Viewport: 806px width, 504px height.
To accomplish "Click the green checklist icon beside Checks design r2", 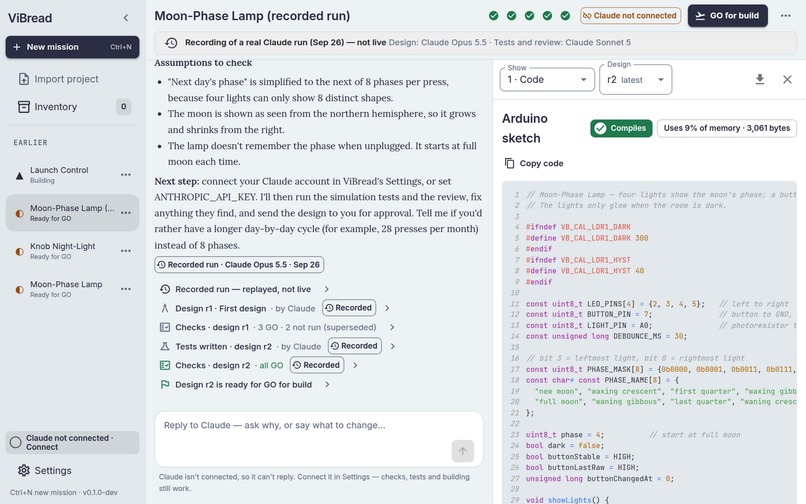I will [165, 365].
